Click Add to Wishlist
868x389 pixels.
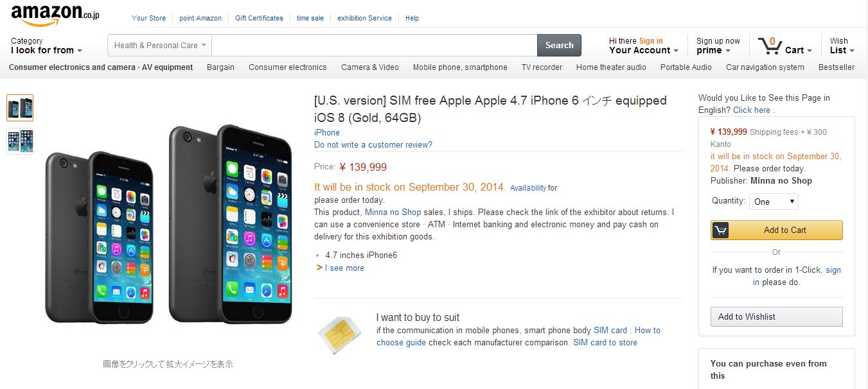pos(776,316)
